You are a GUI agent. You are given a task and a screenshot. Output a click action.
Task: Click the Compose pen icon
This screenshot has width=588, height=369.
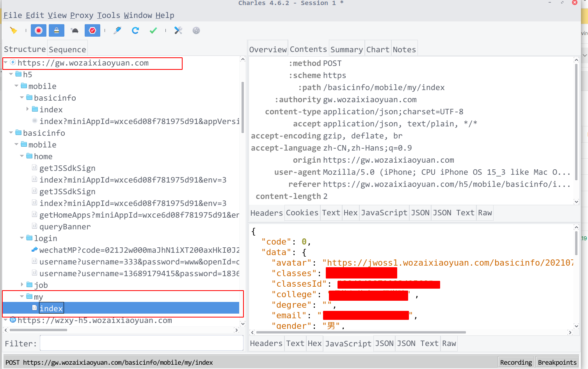coord(117,30)
